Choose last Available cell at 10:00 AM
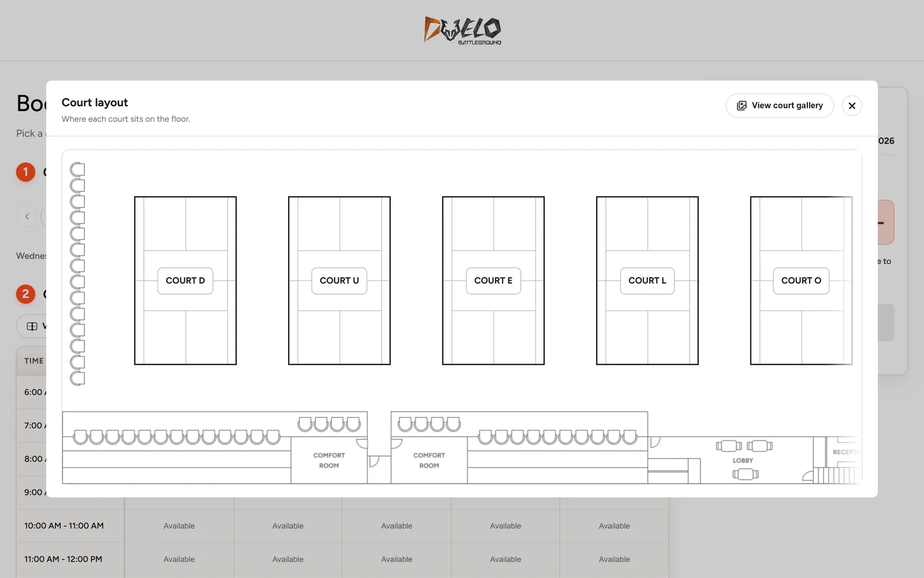Screen dimensions: 924x578 [614, 526]
